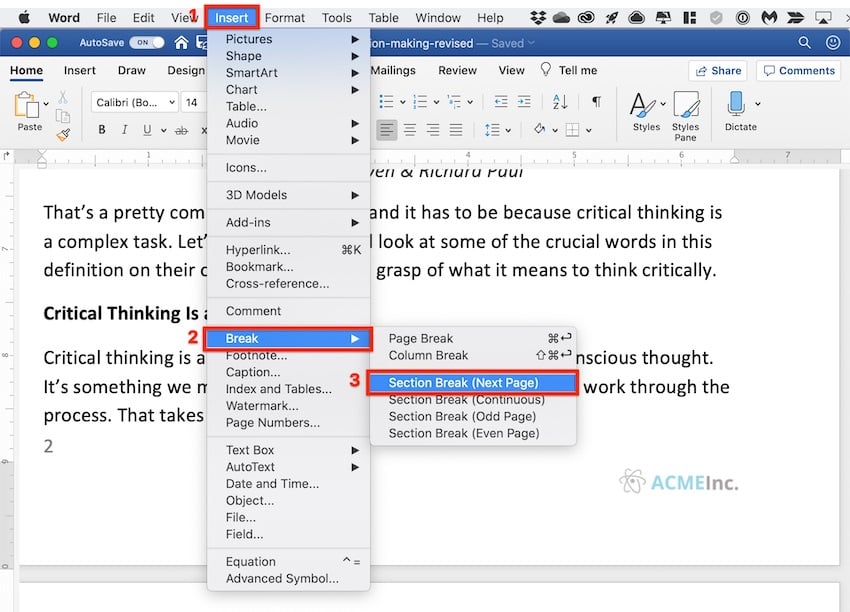
Task: Click the Share button
Action: click(x=718, y=71)
